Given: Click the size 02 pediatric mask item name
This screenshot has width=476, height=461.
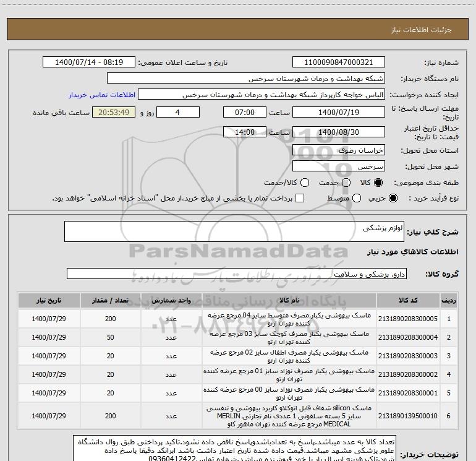Looking at the screenshot, I should [289, 356].
